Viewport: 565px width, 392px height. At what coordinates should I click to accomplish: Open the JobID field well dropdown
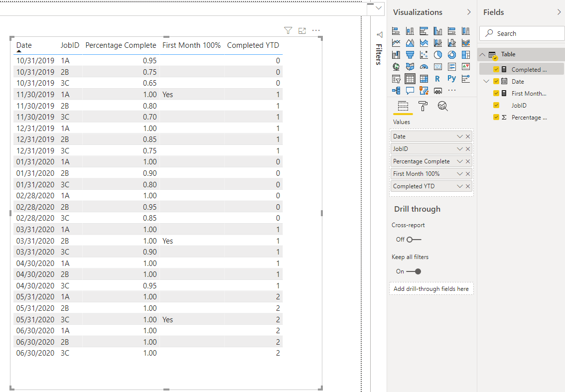point(459,149)
